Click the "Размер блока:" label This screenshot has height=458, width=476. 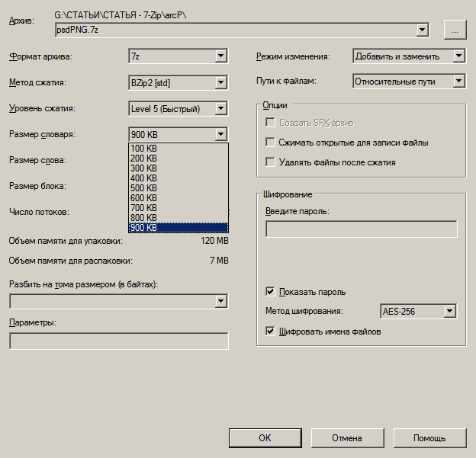pyautogui.click(x=37, y=186)
